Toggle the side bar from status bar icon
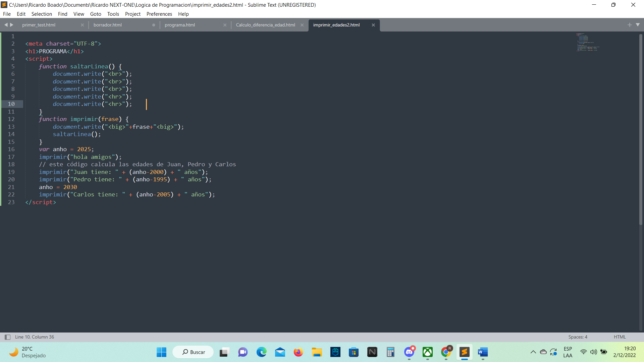Image resolution: width=644 pixels, height=362 pixels. coord(7,337)
